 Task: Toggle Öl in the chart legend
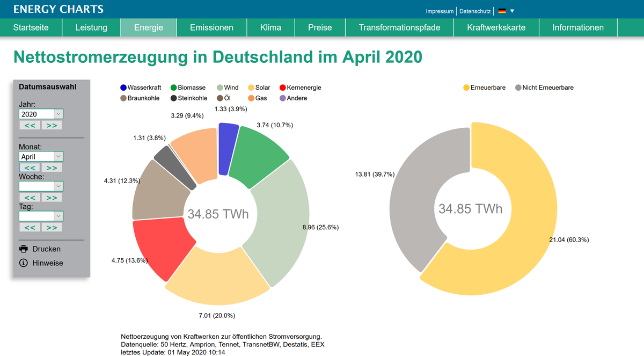pos(224,98)
